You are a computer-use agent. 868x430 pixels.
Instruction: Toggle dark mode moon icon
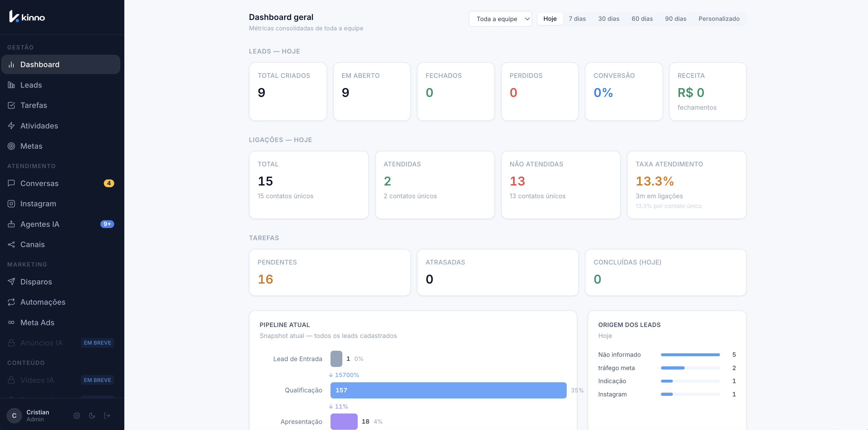click(x=92, y=416)
